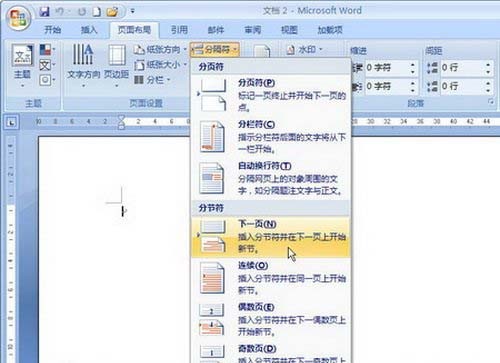Open Paragraph dialog launcher arrow
The image size is (500, 363).
click(x=491, y=102)
